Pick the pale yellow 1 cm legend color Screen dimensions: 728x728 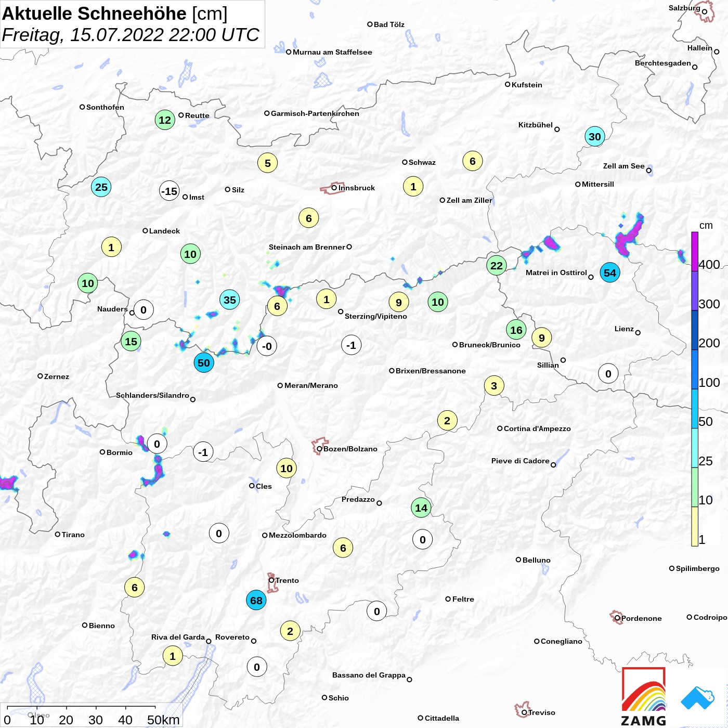tap(695, 526)
